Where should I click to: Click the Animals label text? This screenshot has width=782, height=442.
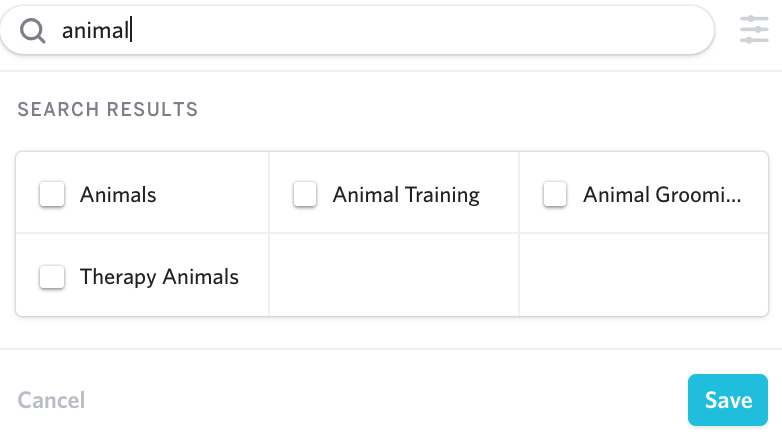(118, 195)
